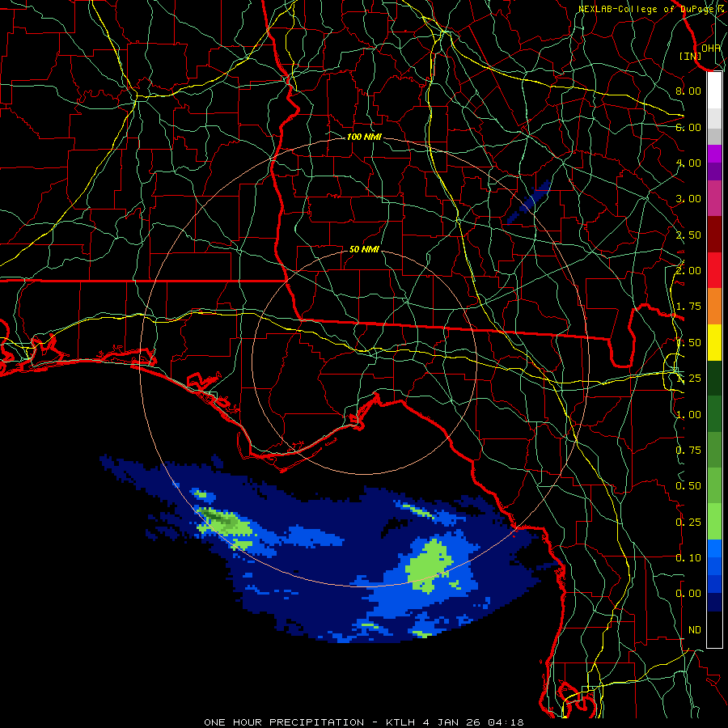Click the "100 NMI" range ring label
728x728 pixels.
click(364, 137)
